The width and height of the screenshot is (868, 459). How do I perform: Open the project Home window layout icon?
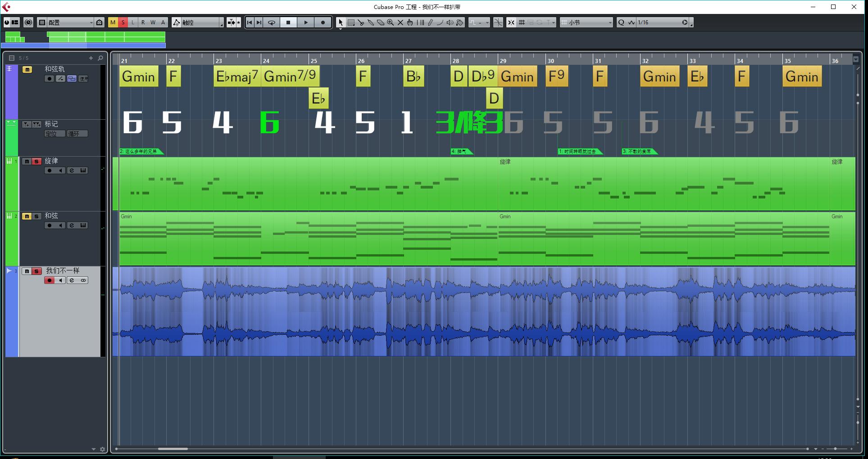[100, 22]
